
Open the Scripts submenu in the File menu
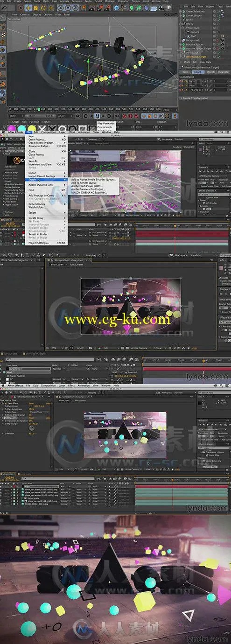[x=47, y=213]
